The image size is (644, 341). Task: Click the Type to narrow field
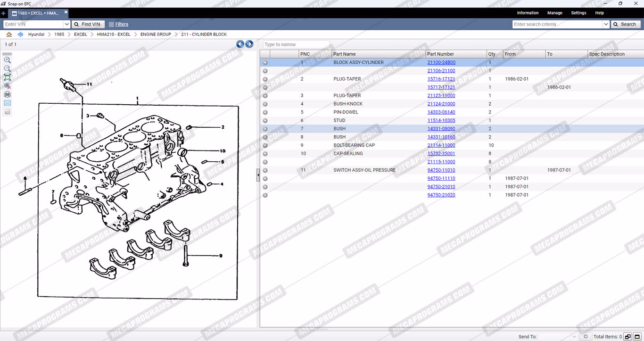coord(296,44)
